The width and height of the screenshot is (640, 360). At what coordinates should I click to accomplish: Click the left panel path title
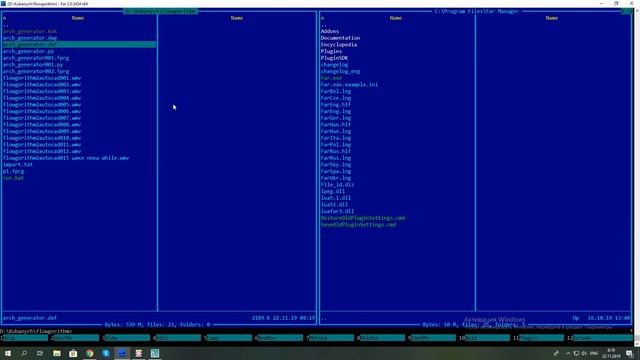tap(160, 11)
